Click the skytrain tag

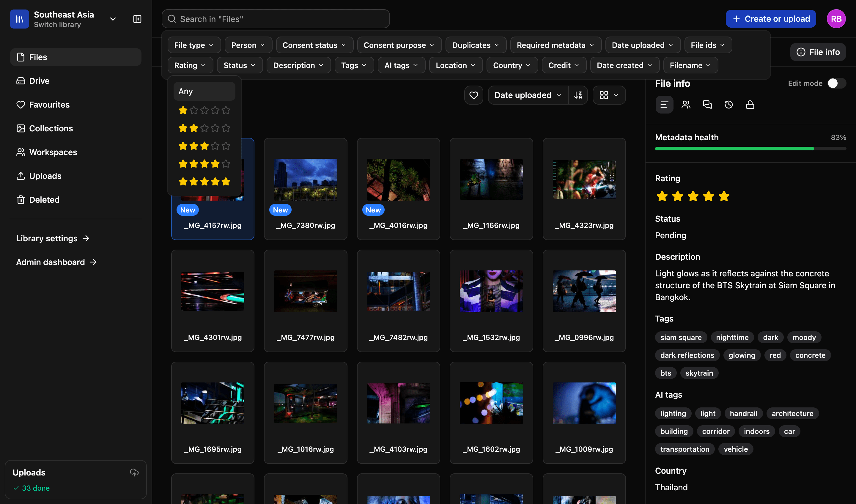699,373
